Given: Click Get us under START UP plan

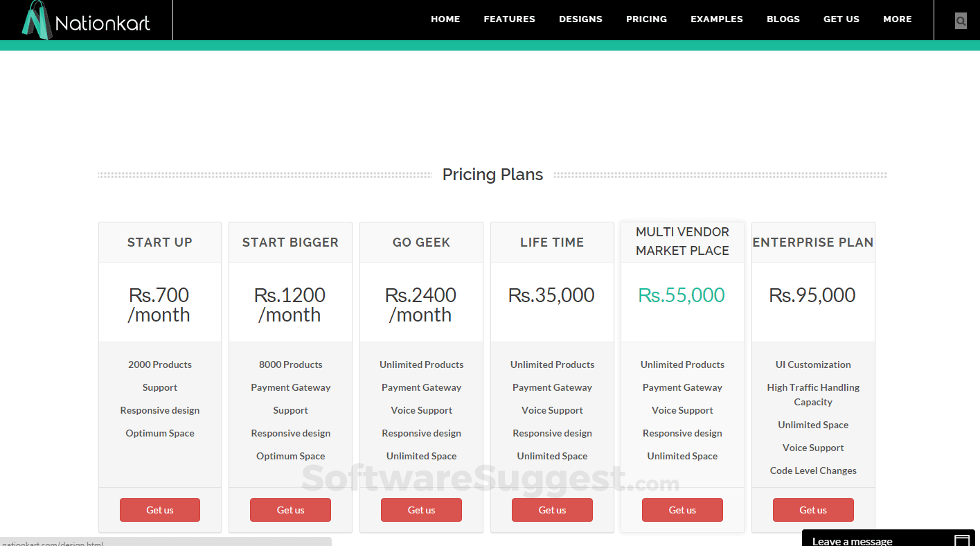Looking at the screenshot, I should [159, 510].
